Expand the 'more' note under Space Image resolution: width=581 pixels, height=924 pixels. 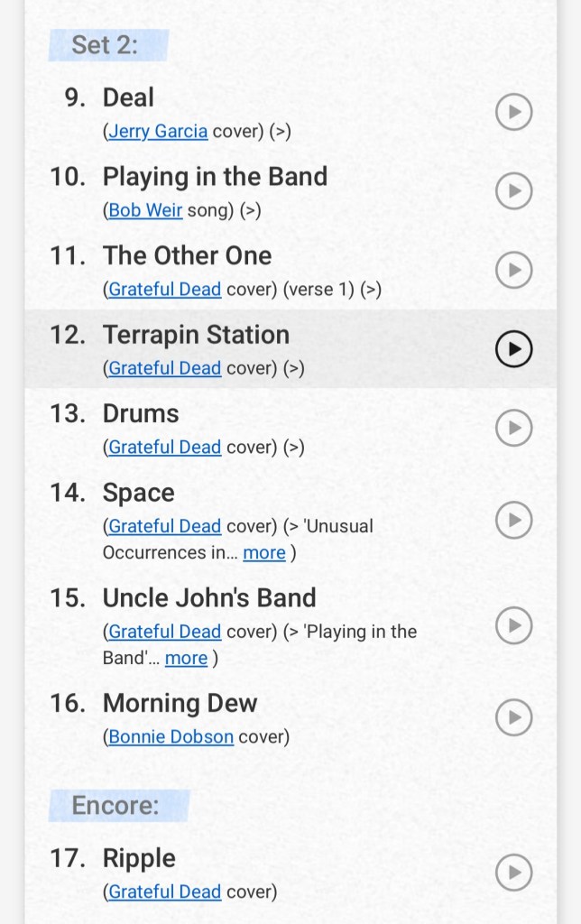264,553
